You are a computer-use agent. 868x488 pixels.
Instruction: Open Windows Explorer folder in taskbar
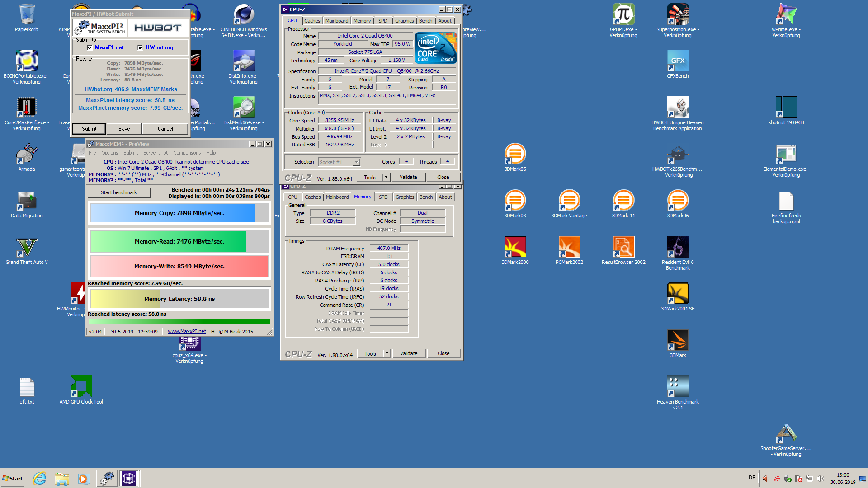[x=62, y=479]
